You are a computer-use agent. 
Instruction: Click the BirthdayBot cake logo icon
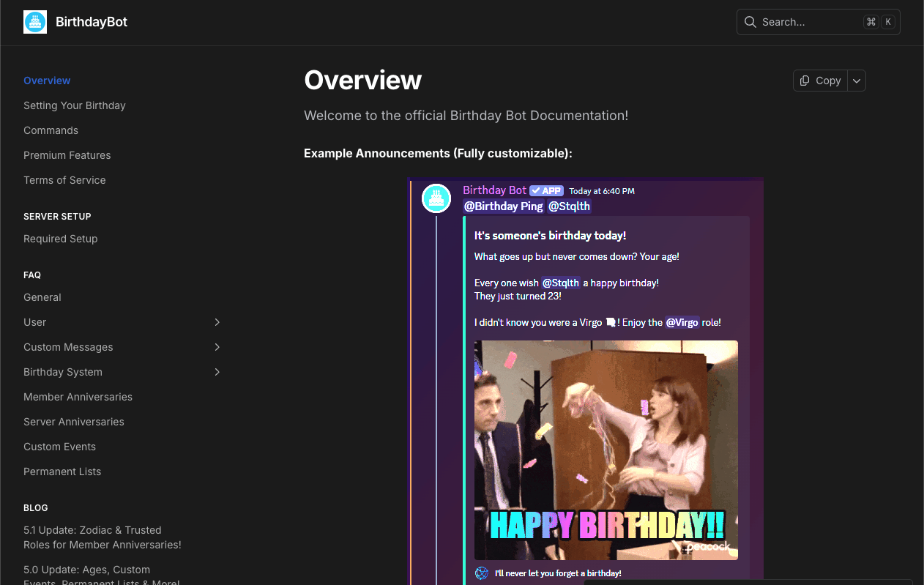pyautogui.click(x=35, y=22)
